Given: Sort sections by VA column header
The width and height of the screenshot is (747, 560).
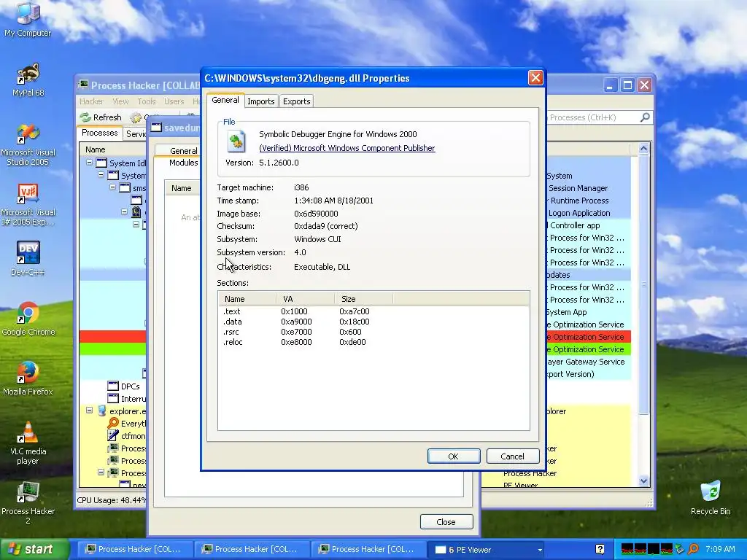Looking at the screenshot, I should pyautogui.click(x=306, y=299).
